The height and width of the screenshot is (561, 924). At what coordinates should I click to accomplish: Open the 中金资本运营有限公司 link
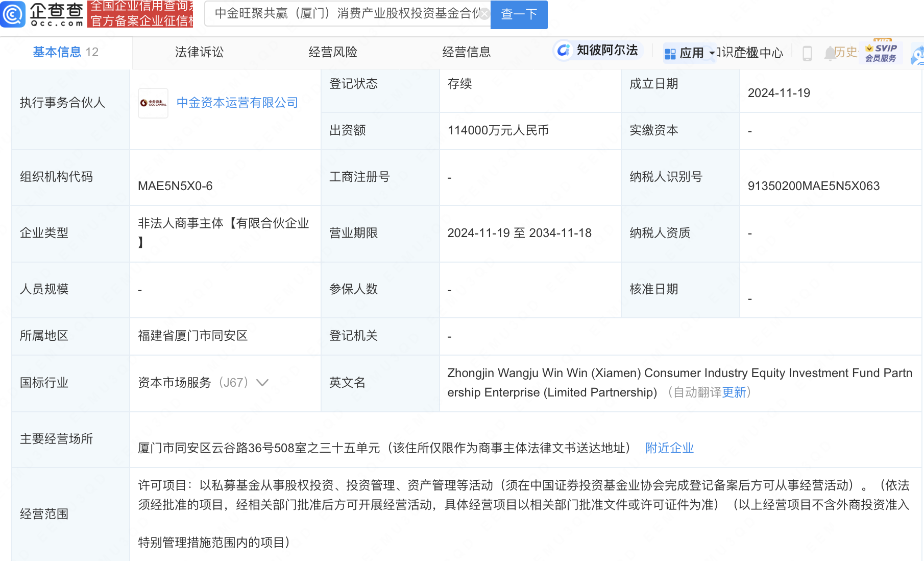coord(237,103)
